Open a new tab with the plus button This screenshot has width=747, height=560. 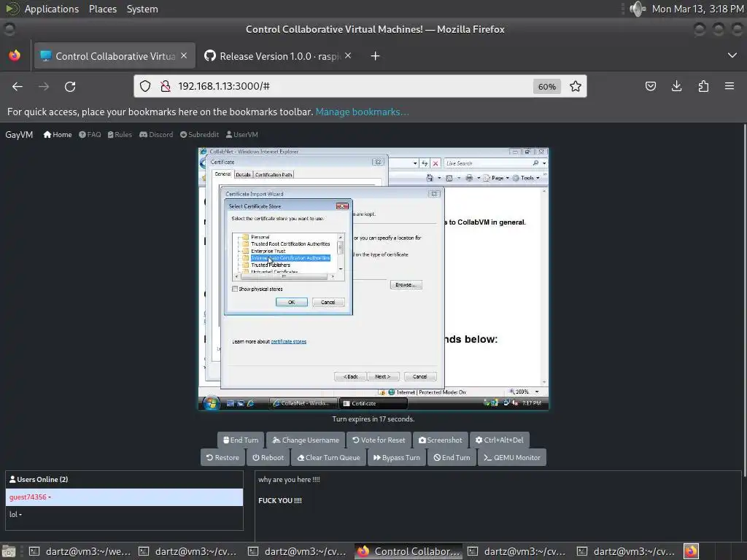(x=375, y=56)
